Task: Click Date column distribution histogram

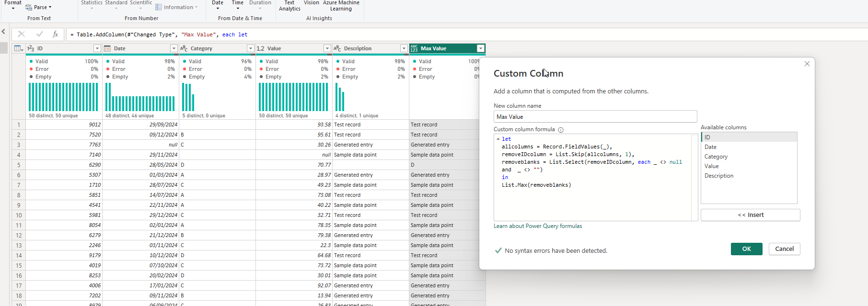Action: click(x=140, y=97)
